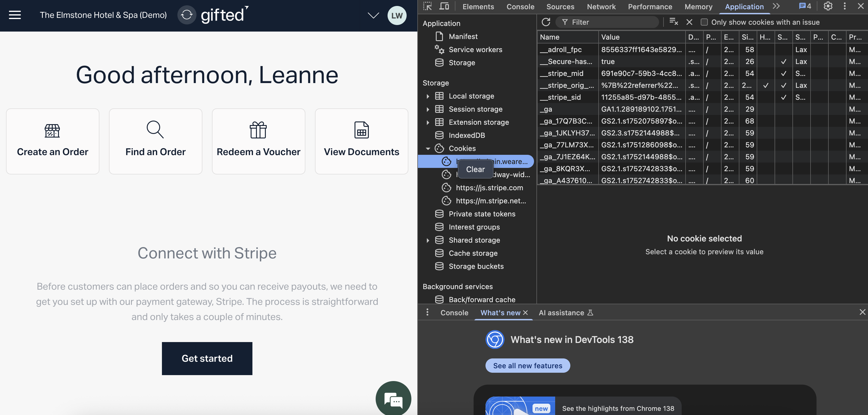This screenshot has height=415, width=868.
Task: Click See all new features
Action: click(x=527, y=366)
